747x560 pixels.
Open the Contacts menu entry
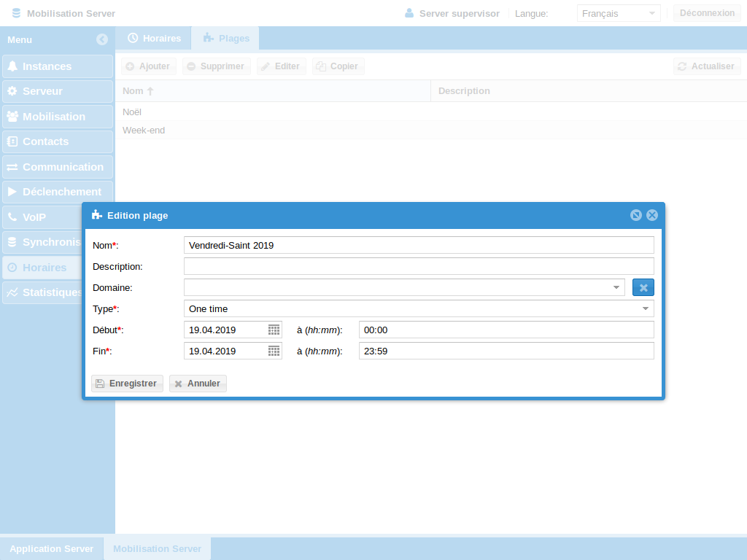[x=58, y=142]
